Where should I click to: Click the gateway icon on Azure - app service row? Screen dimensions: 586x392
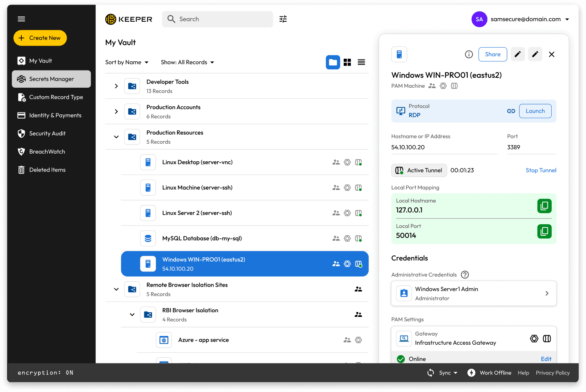(x=359, y=340)
